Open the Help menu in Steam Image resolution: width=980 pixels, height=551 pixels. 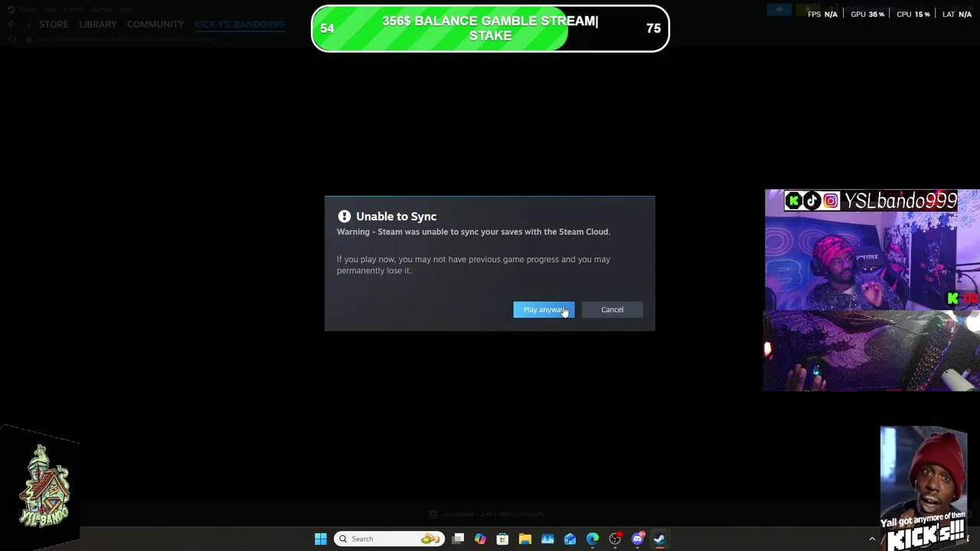(126, 9)
